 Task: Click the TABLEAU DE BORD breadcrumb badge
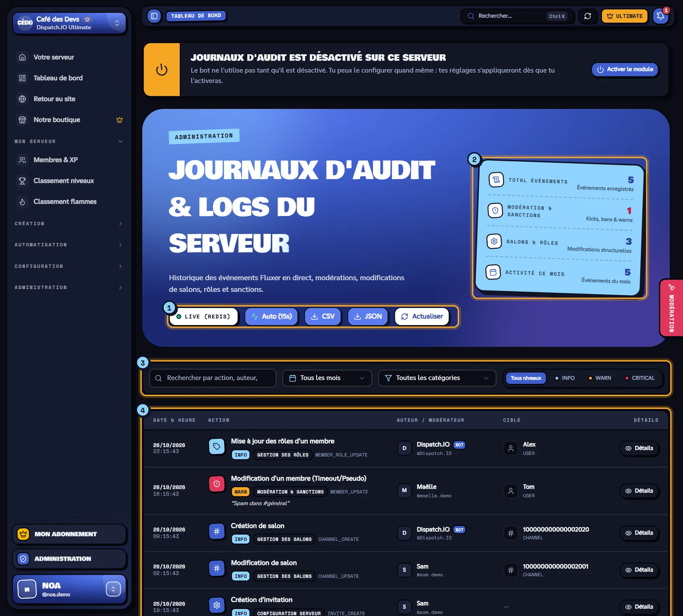pyautogui.click(x=196, y=16)
